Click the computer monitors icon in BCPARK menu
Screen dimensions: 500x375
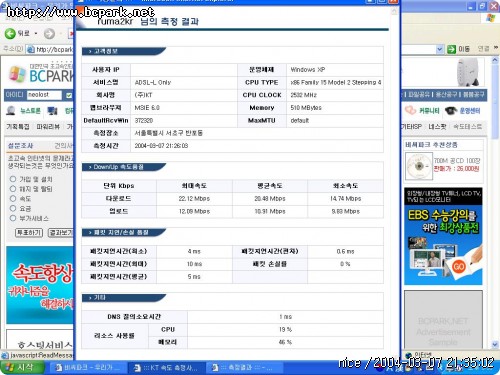click(53, 110)
